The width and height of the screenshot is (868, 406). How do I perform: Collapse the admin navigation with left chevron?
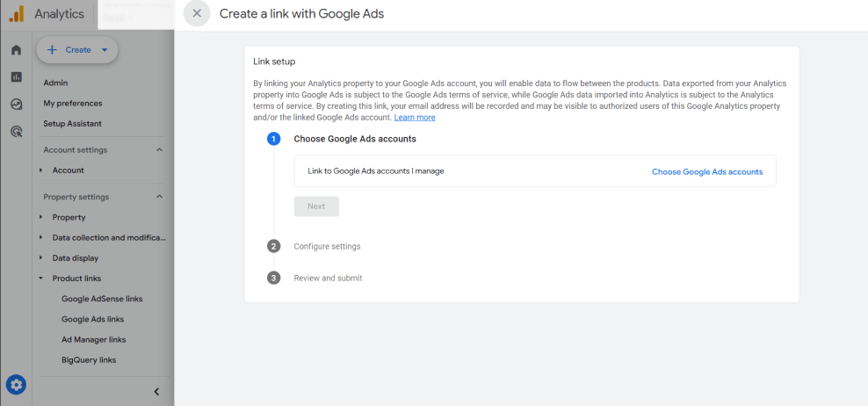(156, 392)
